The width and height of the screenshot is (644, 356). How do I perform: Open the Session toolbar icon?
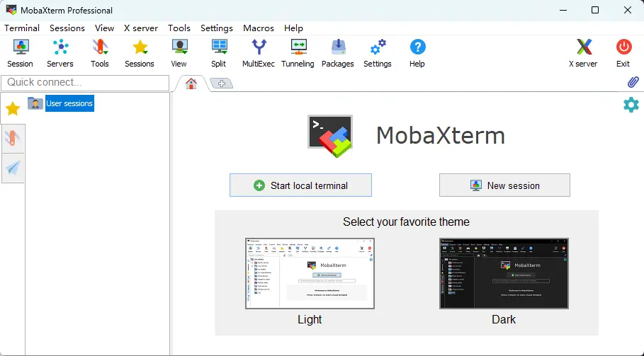click(21, 47)
